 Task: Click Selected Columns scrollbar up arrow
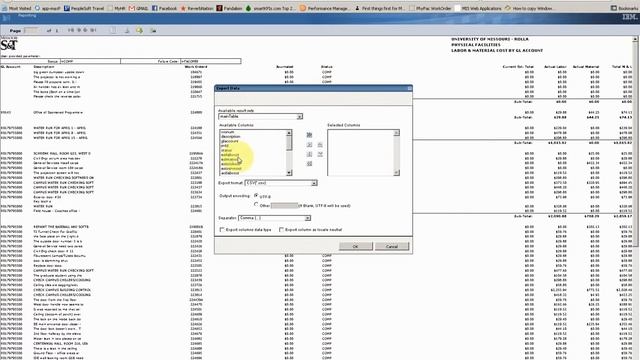tap(396, 133)
